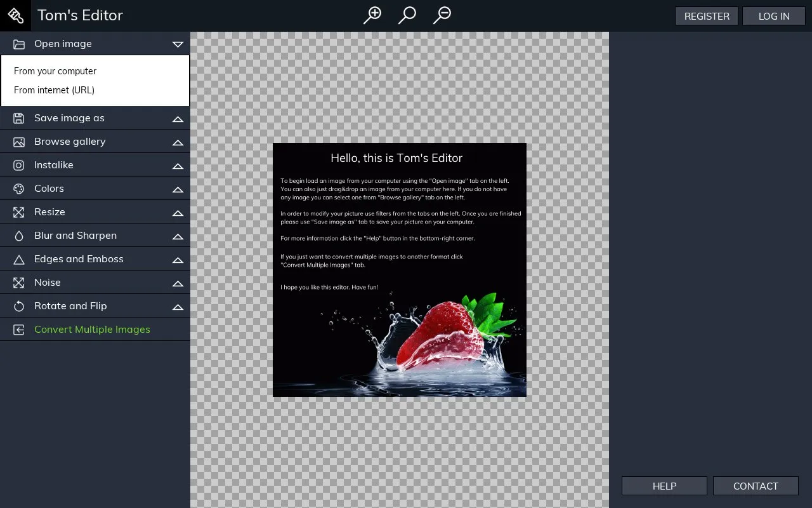
Task: Open the Colors tab label
Action: point(49,189)
